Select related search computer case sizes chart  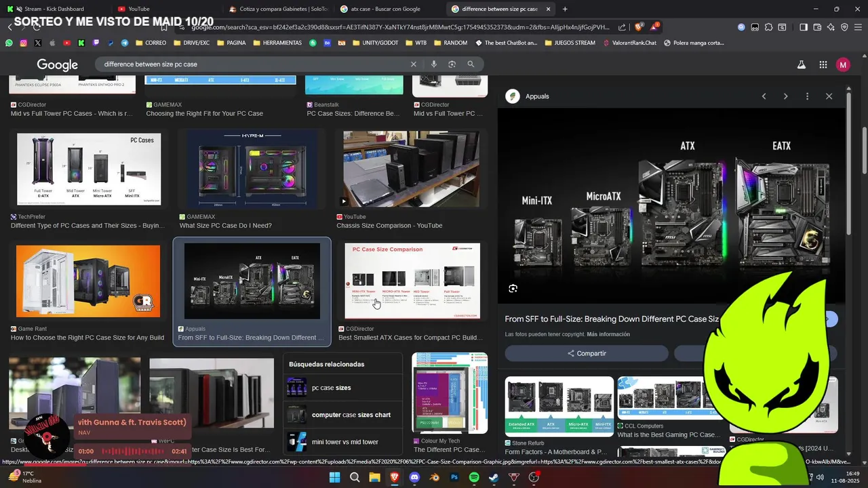coord(343,415)
